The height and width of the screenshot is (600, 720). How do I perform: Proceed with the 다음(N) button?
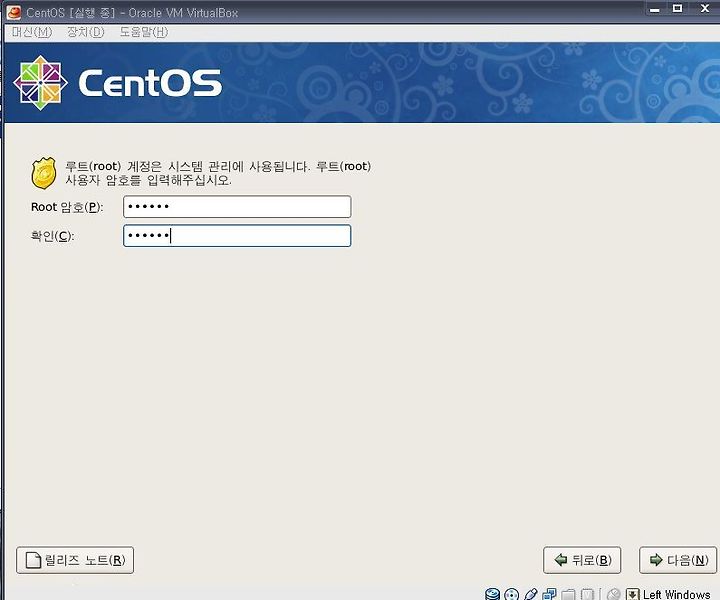coord(678,560)
